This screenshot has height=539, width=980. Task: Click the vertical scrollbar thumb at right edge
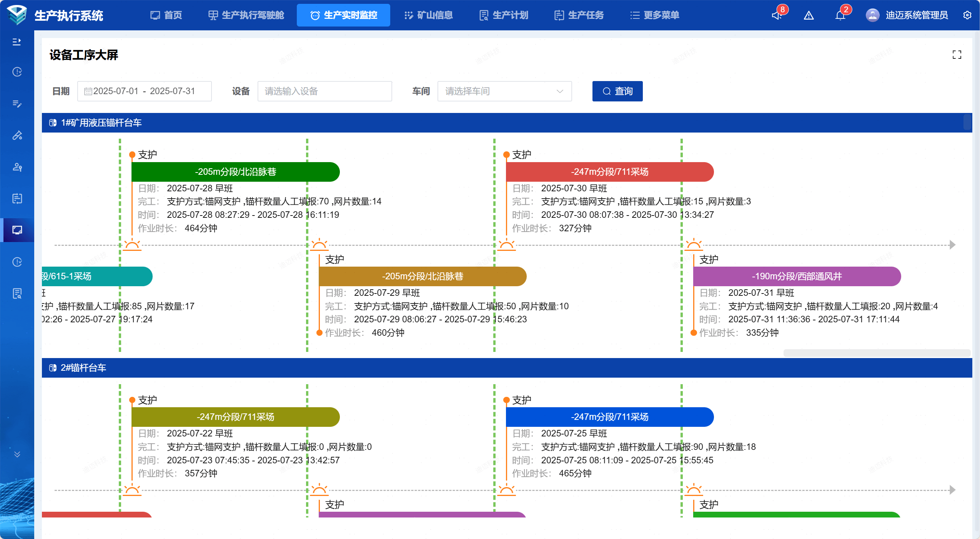(967, 122)
